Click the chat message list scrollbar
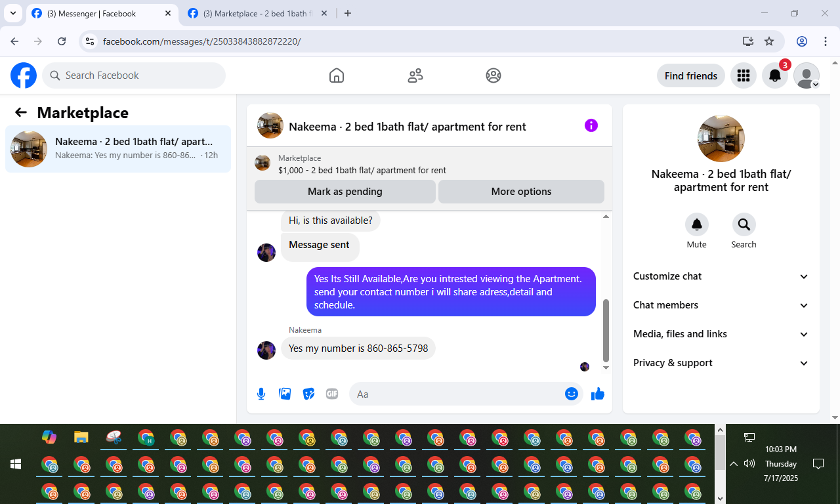 click(x=606, y=330)
